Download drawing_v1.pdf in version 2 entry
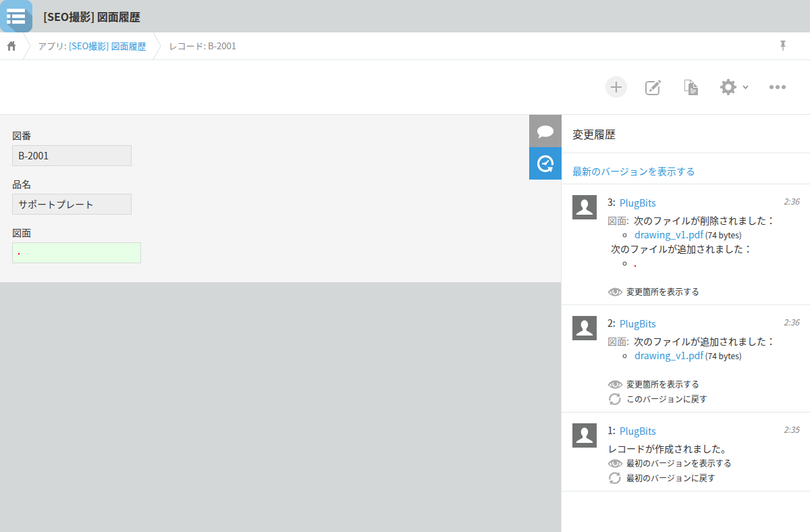The height and width of the screenshot is (532, 810). pyautogui.click(x=669, y=356)
